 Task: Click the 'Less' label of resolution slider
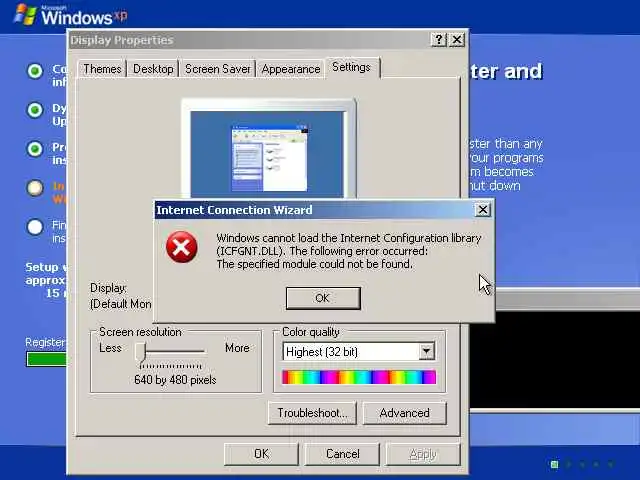(110, 348)
